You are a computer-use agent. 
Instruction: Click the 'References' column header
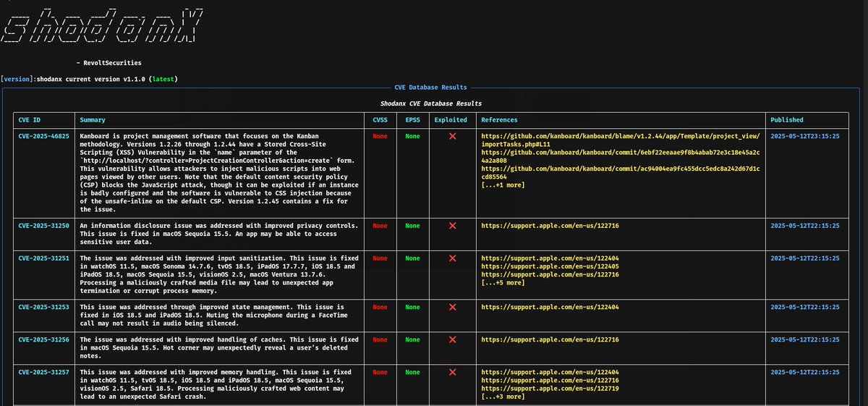click(x=499, y=120)
